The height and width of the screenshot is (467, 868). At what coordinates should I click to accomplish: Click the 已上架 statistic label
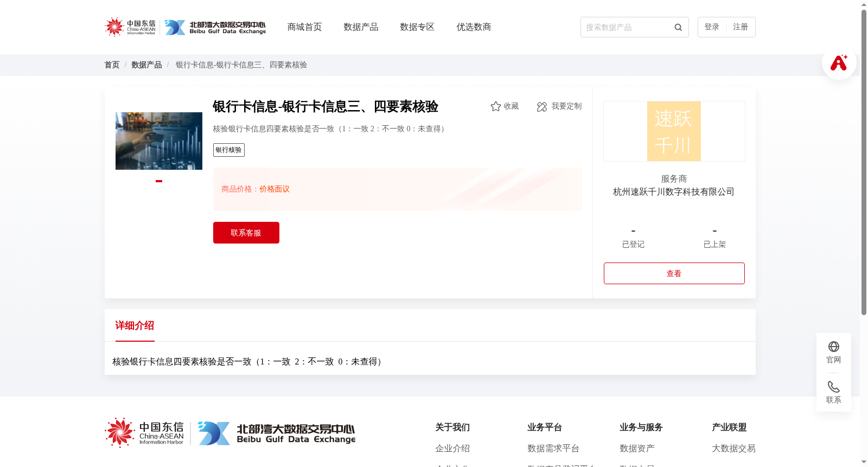click(x=714, y=245)
